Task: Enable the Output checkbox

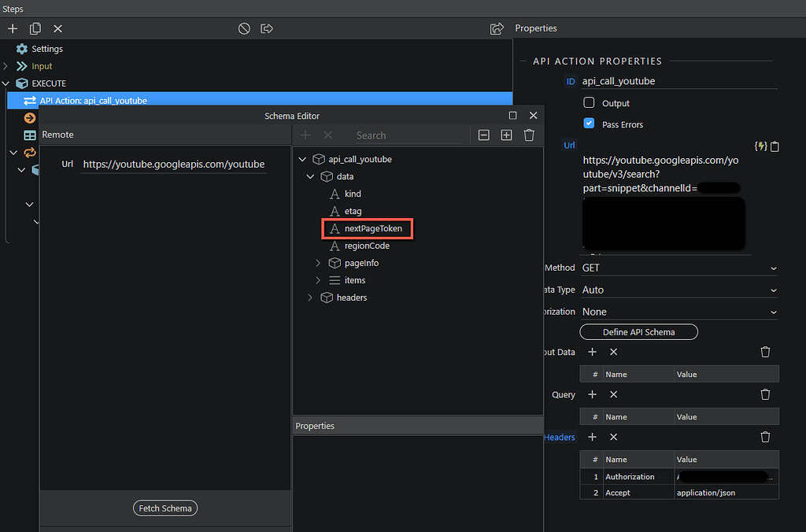Action: click(x=587, y=102)
